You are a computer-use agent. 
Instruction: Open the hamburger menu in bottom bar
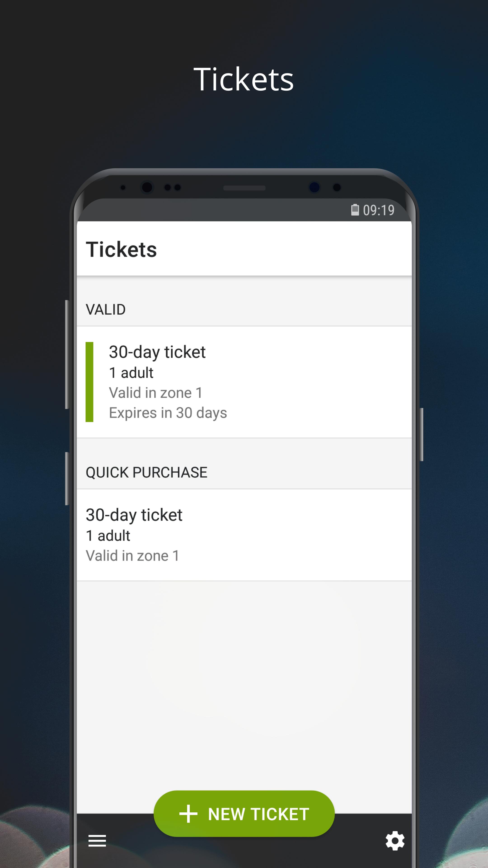[x=97, y=841]
